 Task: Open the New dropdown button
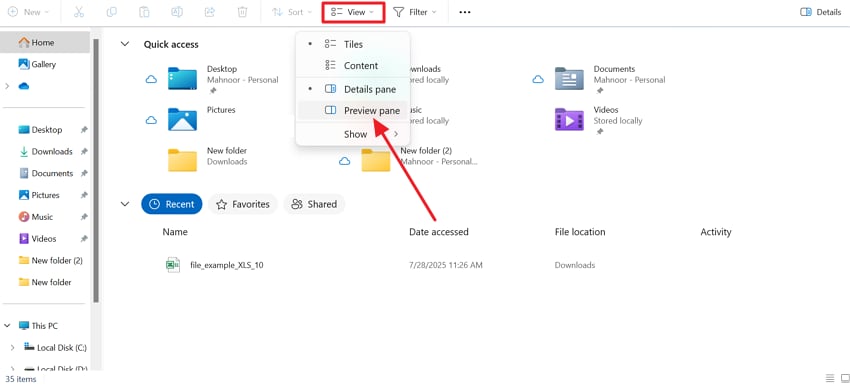click(x=29, y=12)
